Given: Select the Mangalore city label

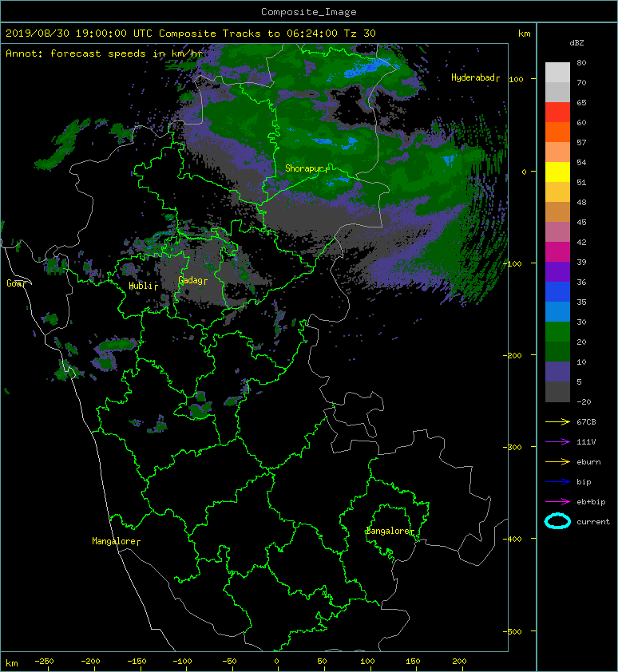Looking at the screenshot, I should pos(116,541).
